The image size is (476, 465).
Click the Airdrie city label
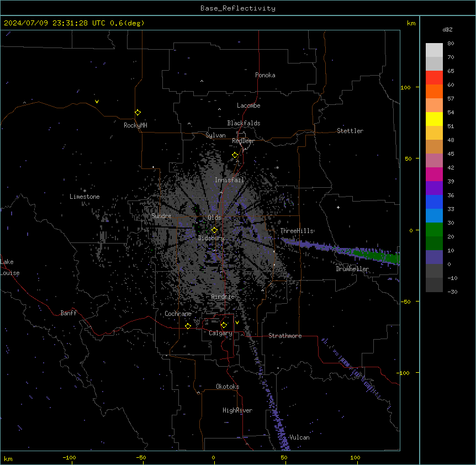point(223,297)
